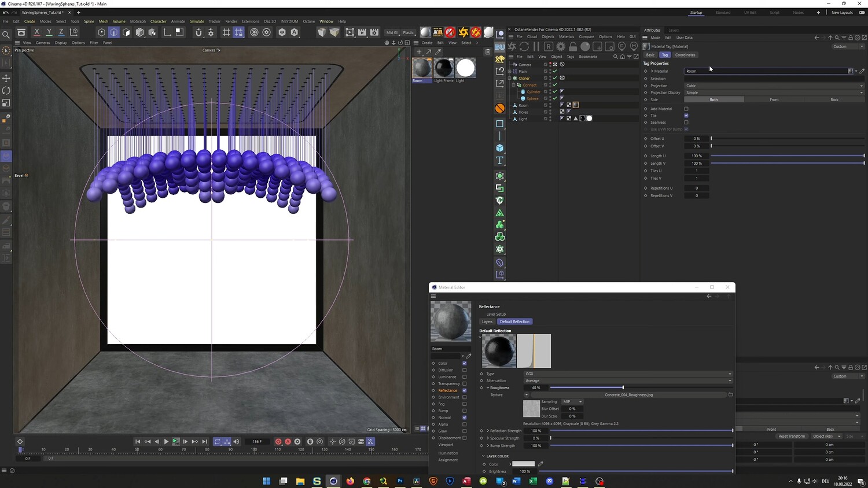Lock the Z axis in the top toolbar

[61, 32]
